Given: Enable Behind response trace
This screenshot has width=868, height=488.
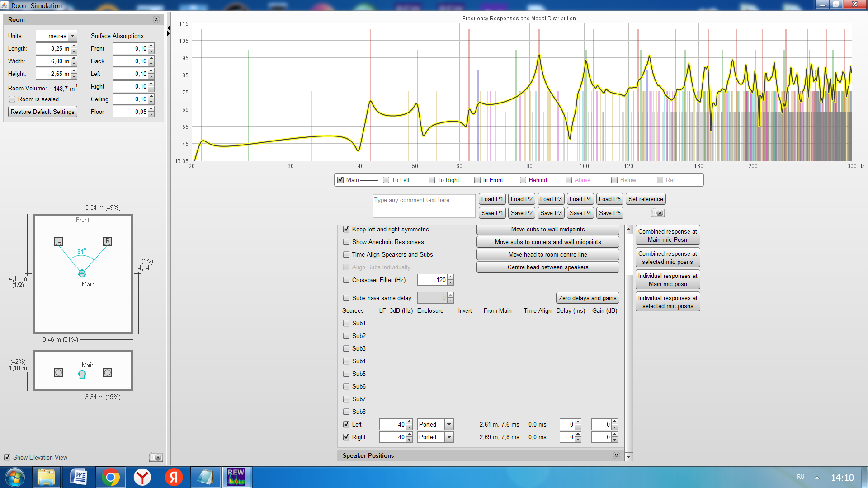Looking at the screenshot, I should (x=523, y=180).
